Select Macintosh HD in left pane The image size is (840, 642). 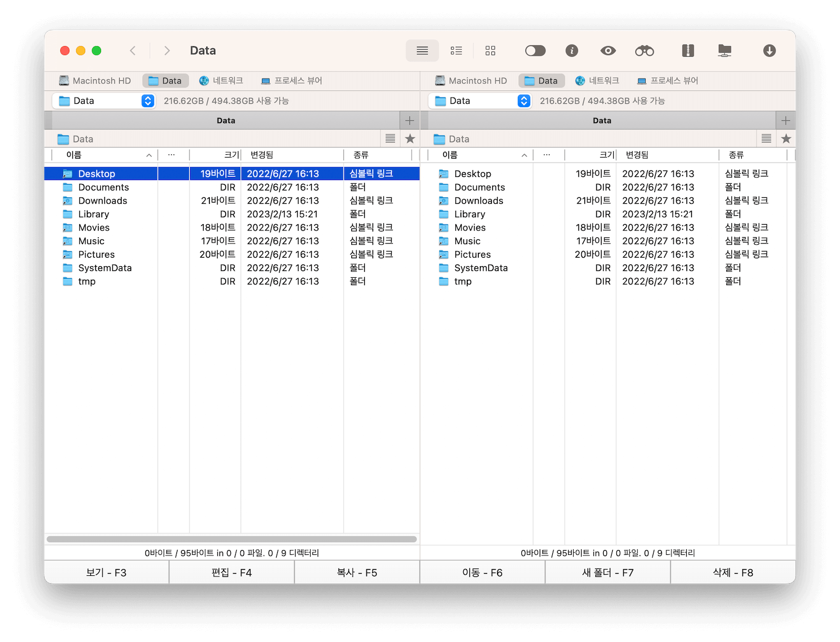[x=94, y=80]
